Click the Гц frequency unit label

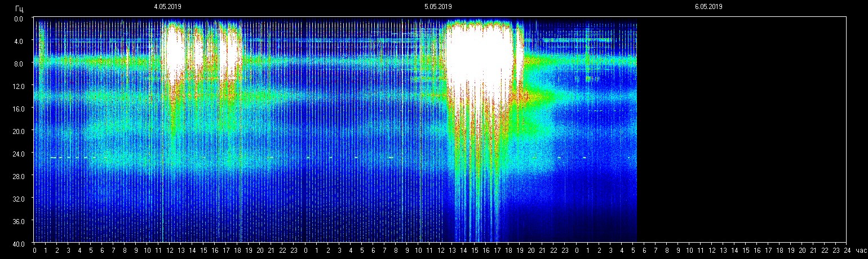pyautogui.click(x=19, y=8)
